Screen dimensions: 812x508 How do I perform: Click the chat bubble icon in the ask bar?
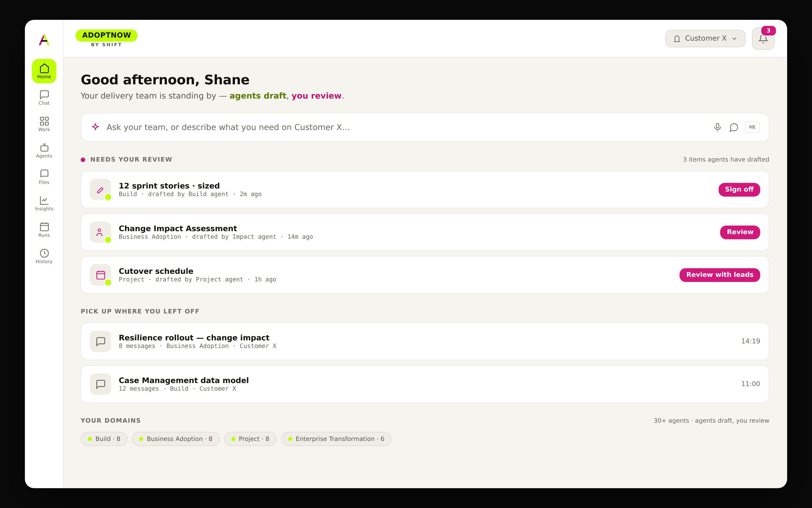click(734, 127)
